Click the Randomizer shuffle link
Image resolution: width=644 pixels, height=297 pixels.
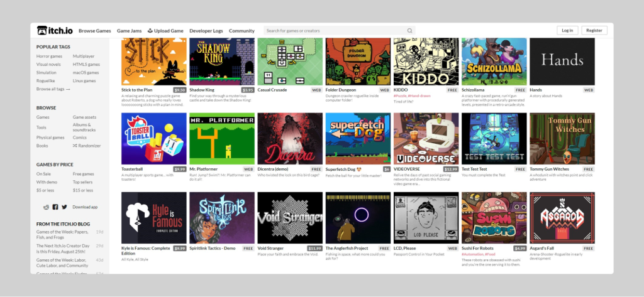(87, 146)
